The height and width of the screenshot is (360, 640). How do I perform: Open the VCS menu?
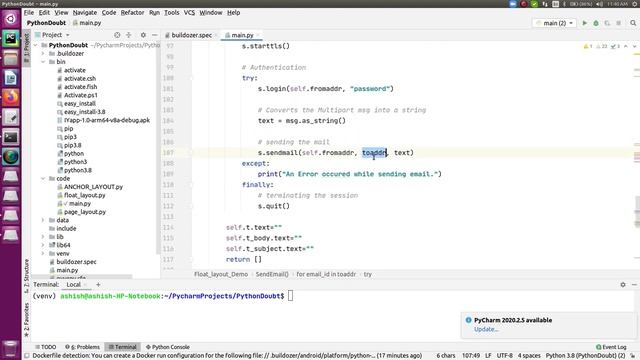tap(189, 13)
